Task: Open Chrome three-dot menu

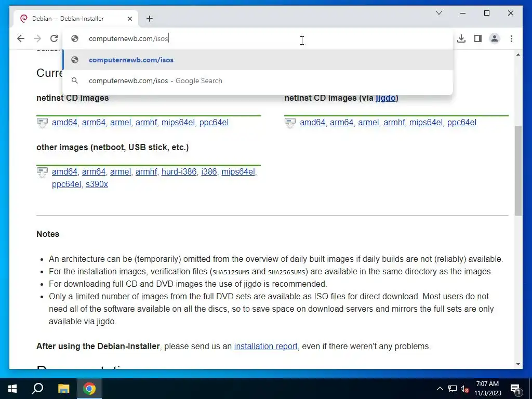Action: pyautogui.click(x=511, y=38)
